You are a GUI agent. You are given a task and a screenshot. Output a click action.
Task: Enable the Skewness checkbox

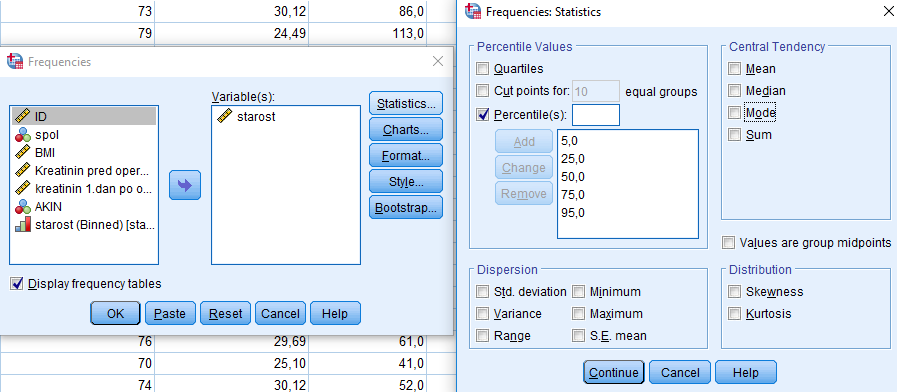tap(734, 292)
